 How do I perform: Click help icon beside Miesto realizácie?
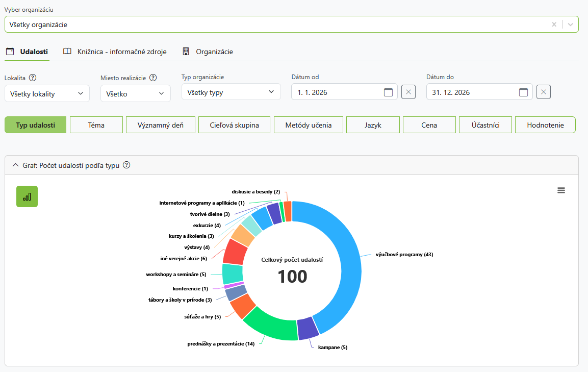(x=152, y=78)
